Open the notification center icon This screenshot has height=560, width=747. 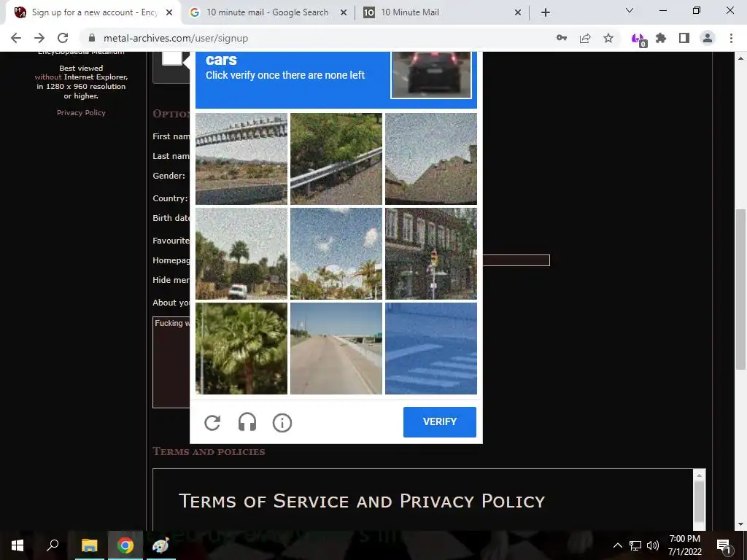click(x=724, y=545)
